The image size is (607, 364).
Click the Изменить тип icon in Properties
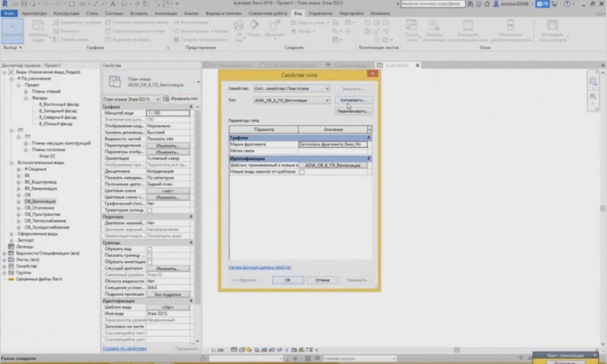pyautogui.click(x=166, y=98)
